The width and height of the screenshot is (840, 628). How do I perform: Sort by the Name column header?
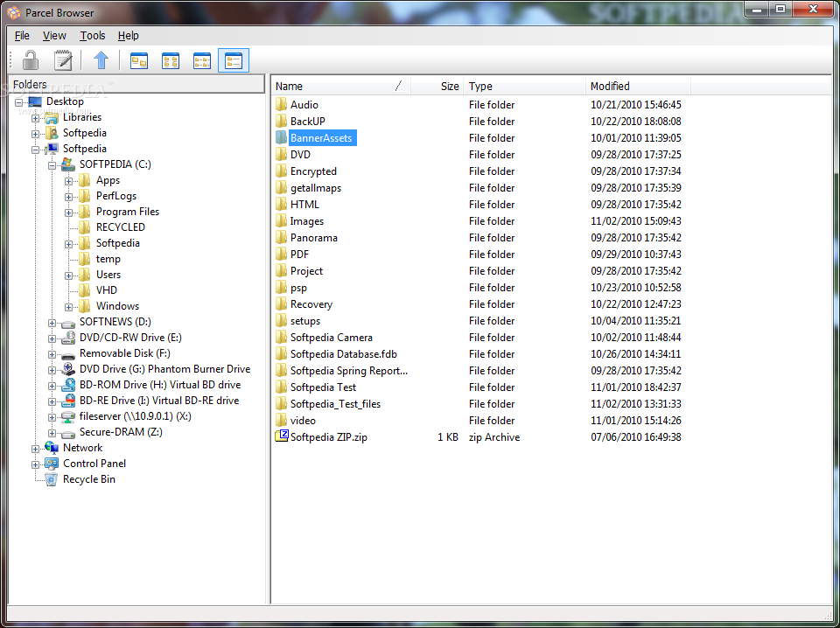coord(341,86)
